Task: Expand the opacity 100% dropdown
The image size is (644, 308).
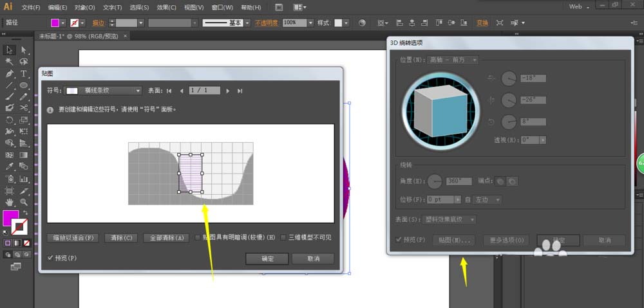Action: 310,23
